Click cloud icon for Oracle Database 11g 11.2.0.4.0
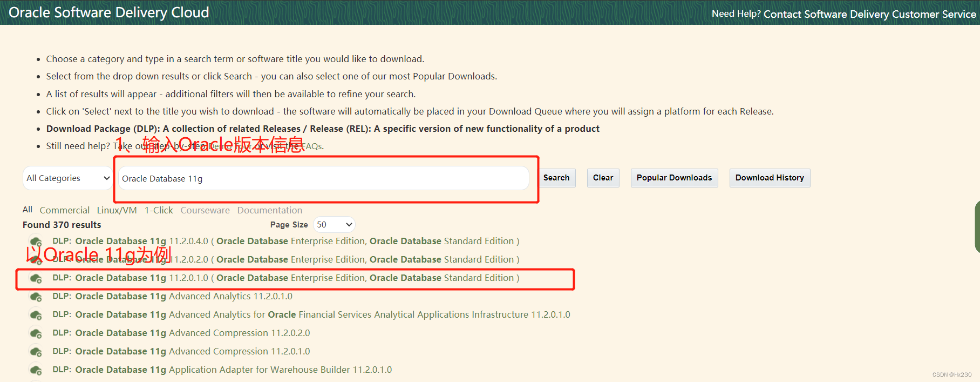 [x=36, y=242]
